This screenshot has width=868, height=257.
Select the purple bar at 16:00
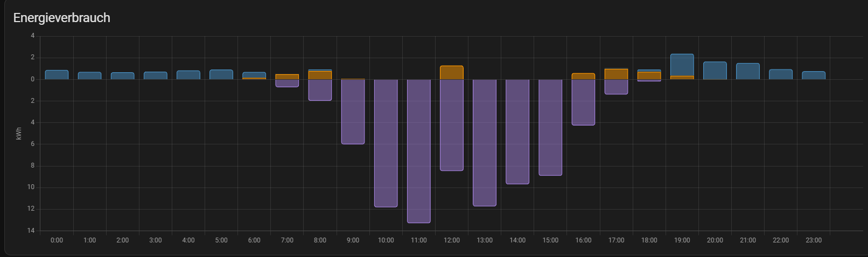pos(583,102)
